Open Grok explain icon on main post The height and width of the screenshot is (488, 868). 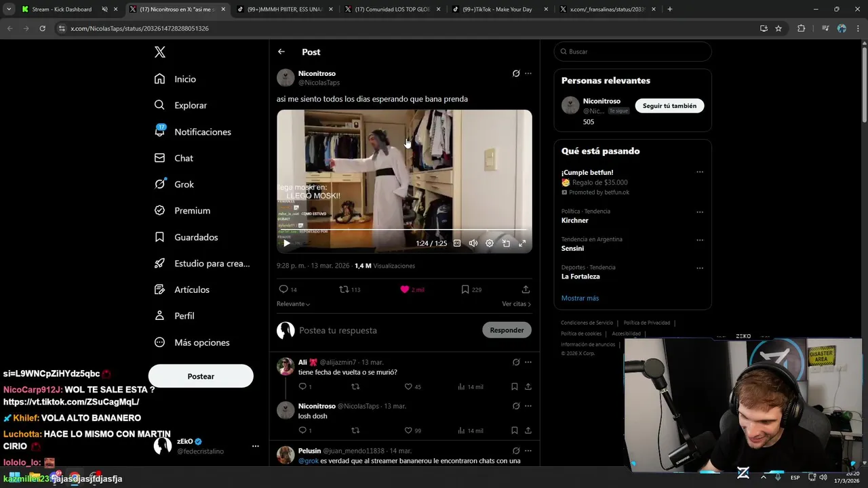click(516, 73)
